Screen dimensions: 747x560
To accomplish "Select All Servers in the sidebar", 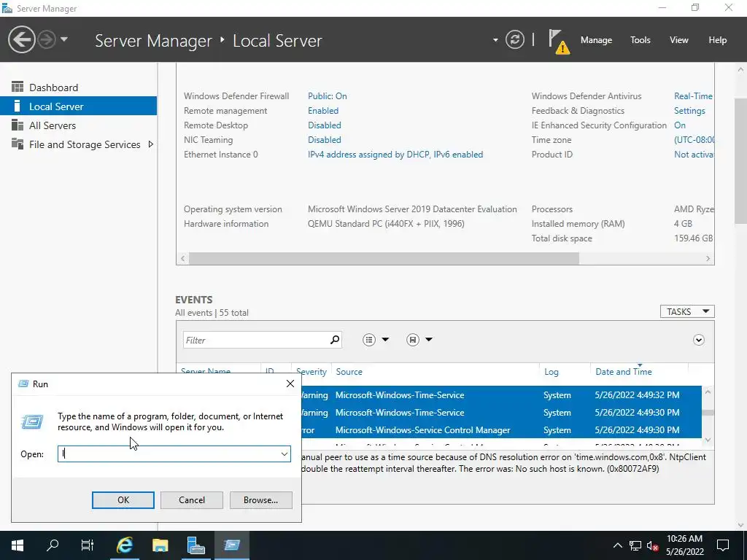I will pyautogui.click(x=79, y=125).
